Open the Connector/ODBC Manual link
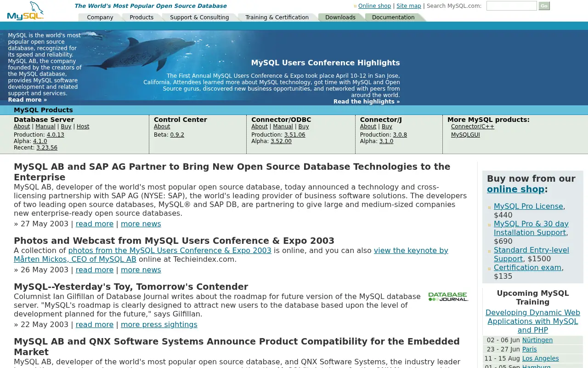 [x=283, y=126]
